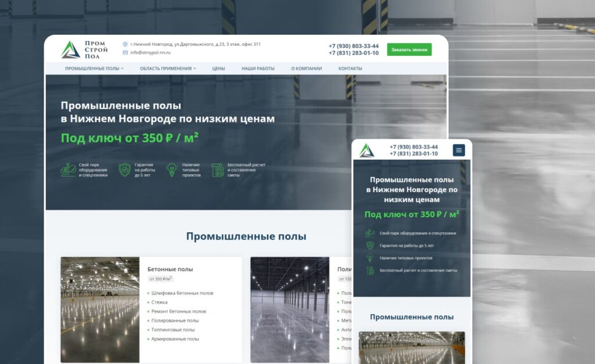Image resolution: width=595 pixels, height=364 pixels.
Task: Click mobile equipment icon beside 'Свой парк оборудования и спецтехники'
Action: 370,233
